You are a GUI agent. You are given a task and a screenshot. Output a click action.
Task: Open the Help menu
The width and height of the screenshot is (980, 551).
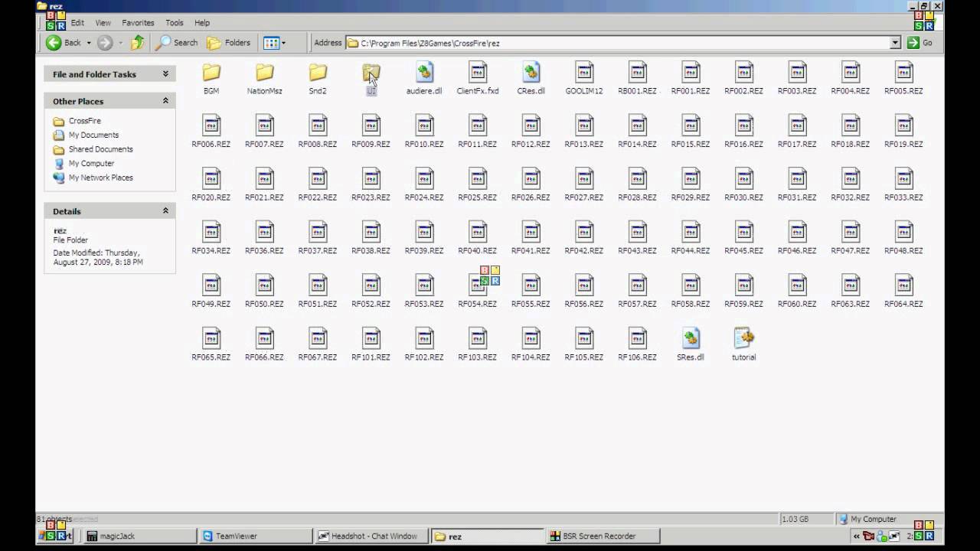202,23
